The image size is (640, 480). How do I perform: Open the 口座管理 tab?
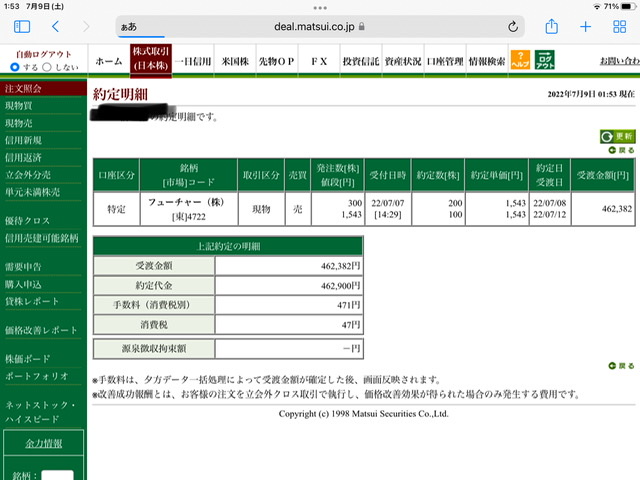coord(445,61)
